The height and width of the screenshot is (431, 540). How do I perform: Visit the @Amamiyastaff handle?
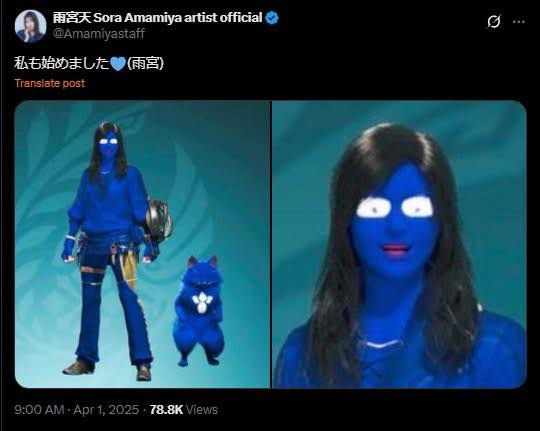[98, 34]
